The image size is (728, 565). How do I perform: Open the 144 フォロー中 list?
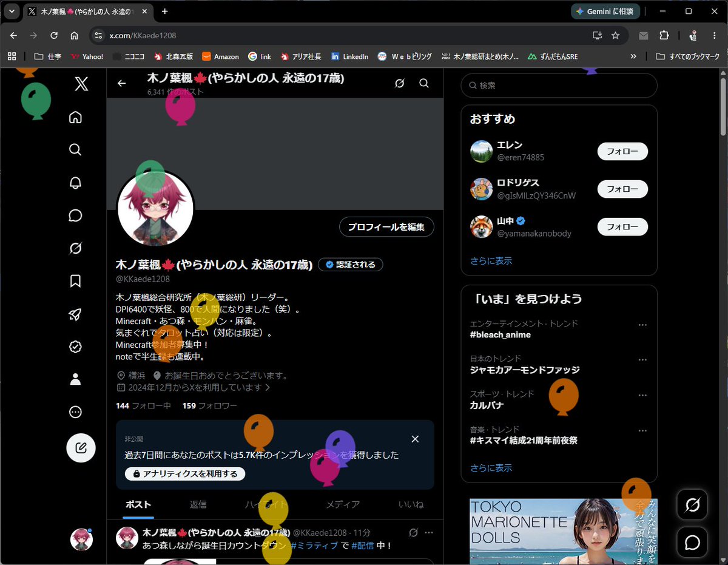coord(143,405)
